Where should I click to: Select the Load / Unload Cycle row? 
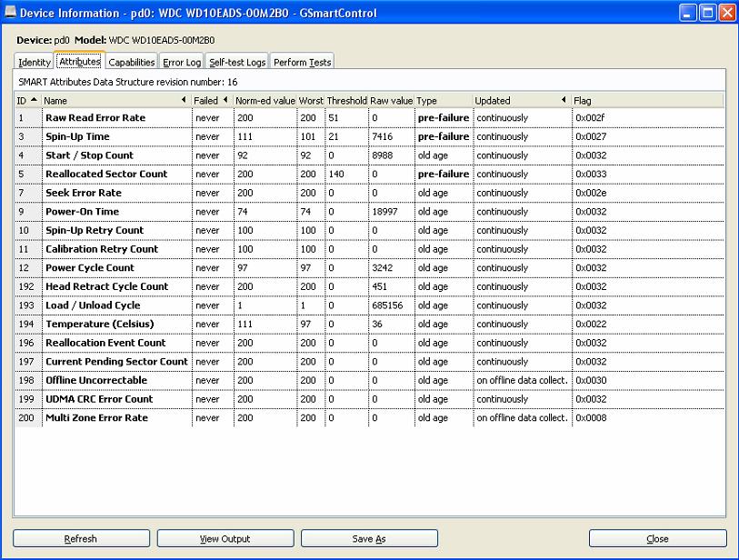[x=369, y=305]
